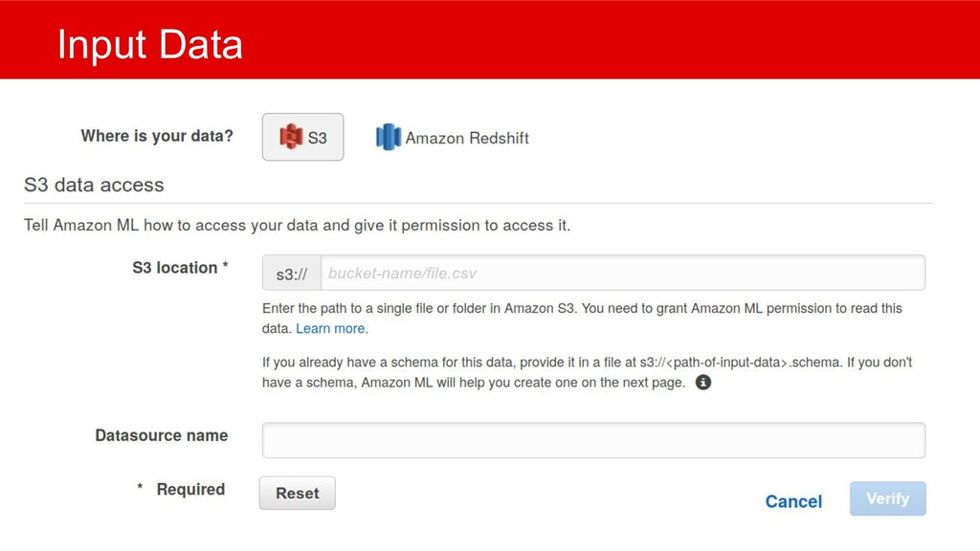Click the 'S3 location *' label

[x=180, y=268]
